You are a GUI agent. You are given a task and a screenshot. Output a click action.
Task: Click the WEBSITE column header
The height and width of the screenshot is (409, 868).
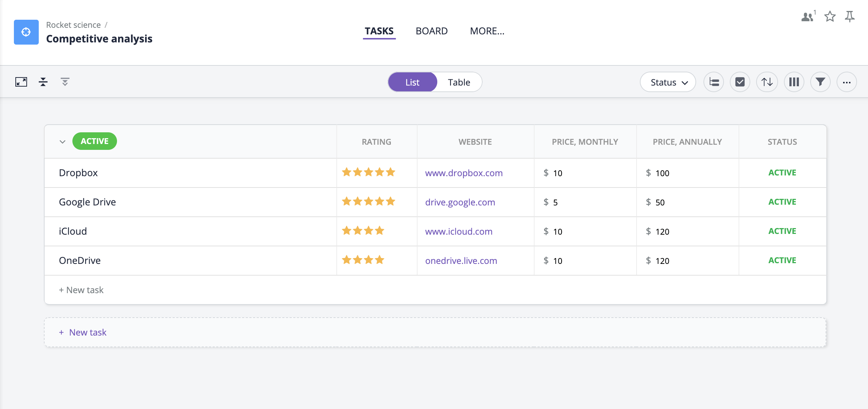pos(475,142)
